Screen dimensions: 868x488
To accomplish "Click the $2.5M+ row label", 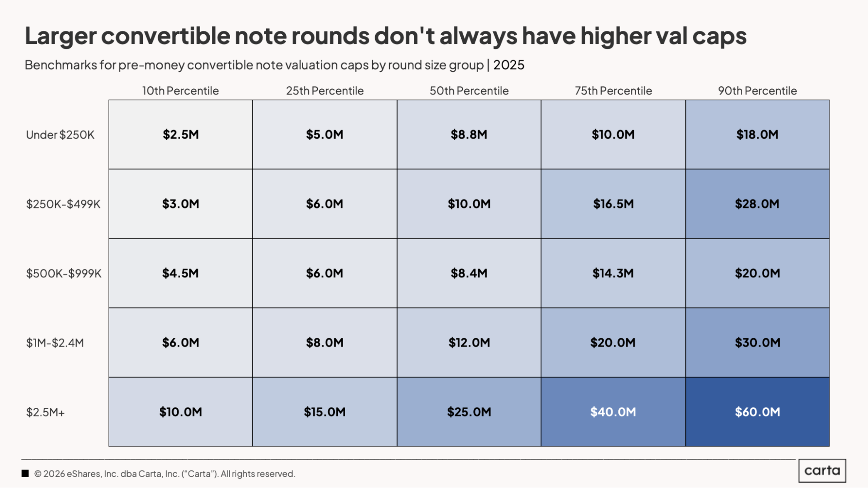I will tap(45, 412).
